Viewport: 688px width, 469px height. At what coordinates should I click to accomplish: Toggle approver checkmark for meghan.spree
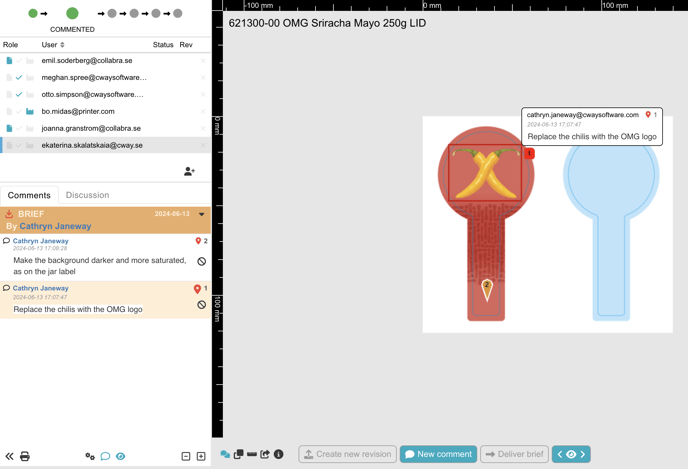tap(19, 77)
